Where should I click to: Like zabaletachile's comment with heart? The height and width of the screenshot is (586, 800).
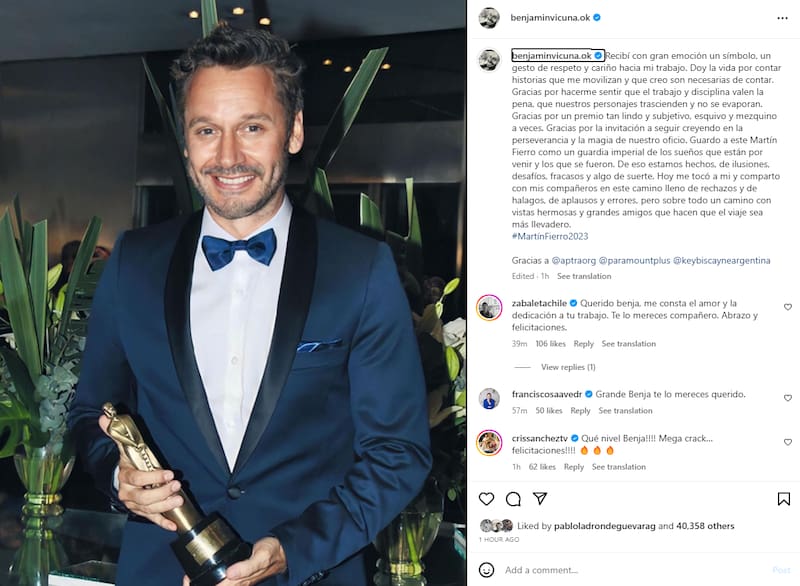coord(788,307)
